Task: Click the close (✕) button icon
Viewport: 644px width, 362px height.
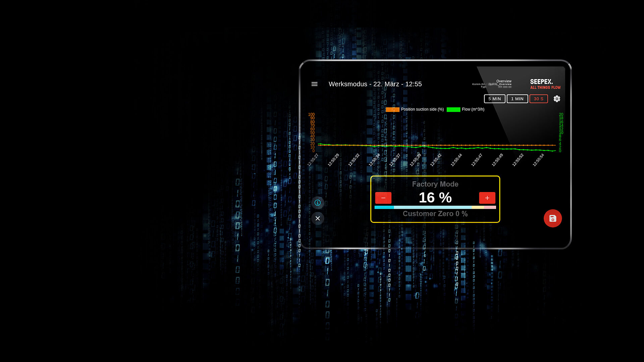Action: coord(318,218)
